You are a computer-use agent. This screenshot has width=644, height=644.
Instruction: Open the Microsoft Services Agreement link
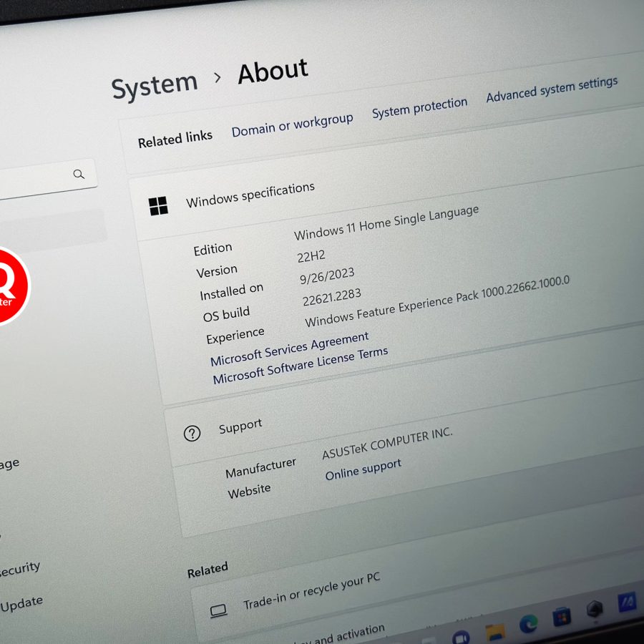pos(290,349)
